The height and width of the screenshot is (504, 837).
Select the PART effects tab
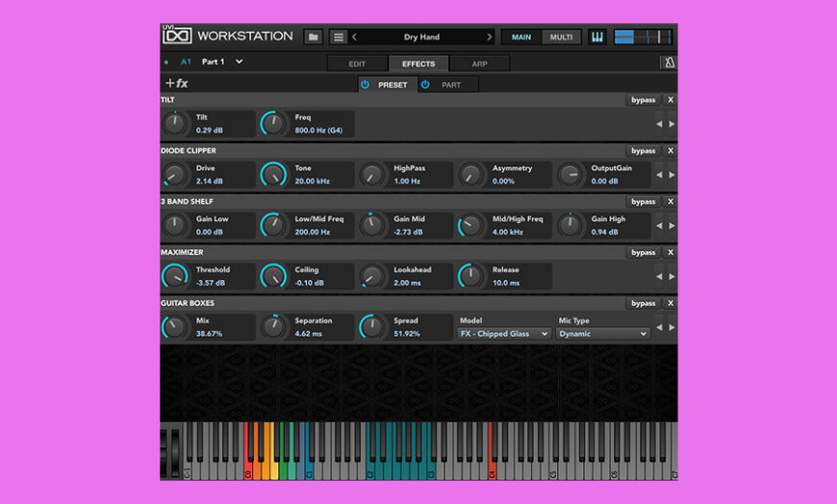click(x=451, y=85)
